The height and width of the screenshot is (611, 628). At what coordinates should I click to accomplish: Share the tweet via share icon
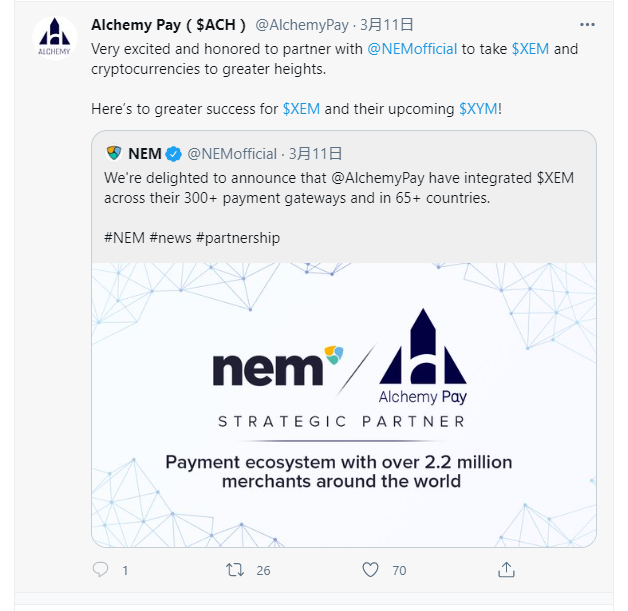(x=506, y=570)
